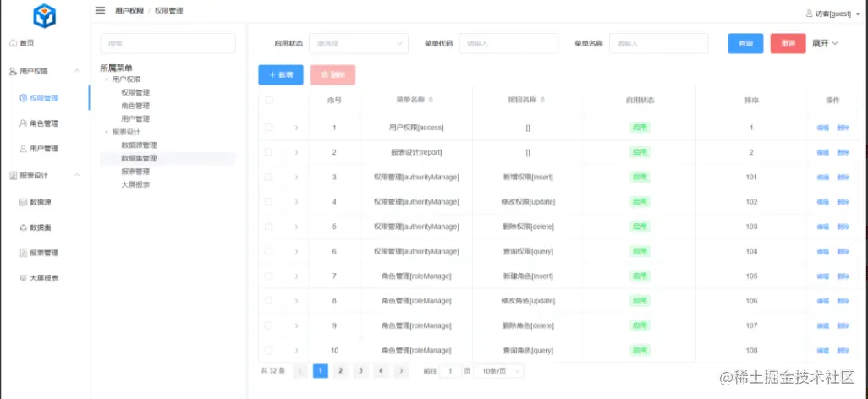Open 用户管理 in the left sidebar
This screenshot has height=399, width=868.
coord(44,149)
